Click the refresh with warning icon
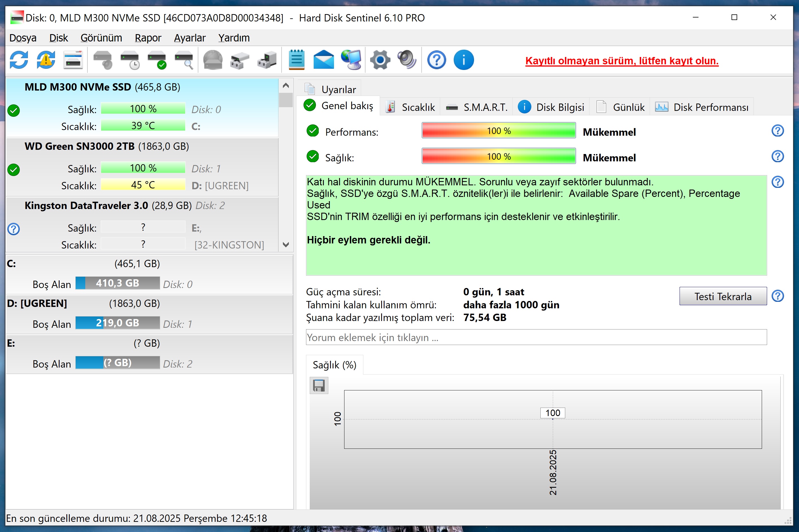Image resolution: width=799 pixels, height=532 pixels. click(46, 60)
